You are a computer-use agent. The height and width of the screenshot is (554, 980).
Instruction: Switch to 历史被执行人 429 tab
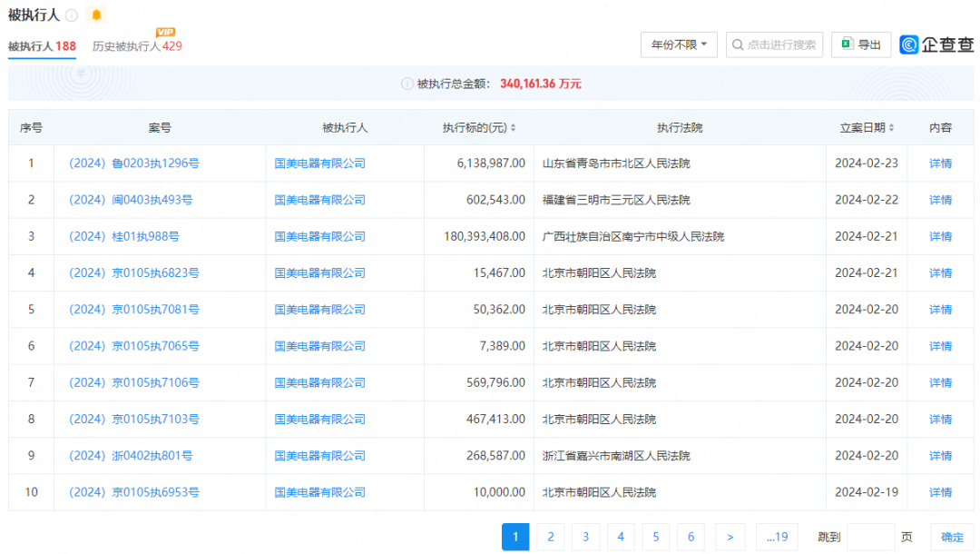coord(137,45)
